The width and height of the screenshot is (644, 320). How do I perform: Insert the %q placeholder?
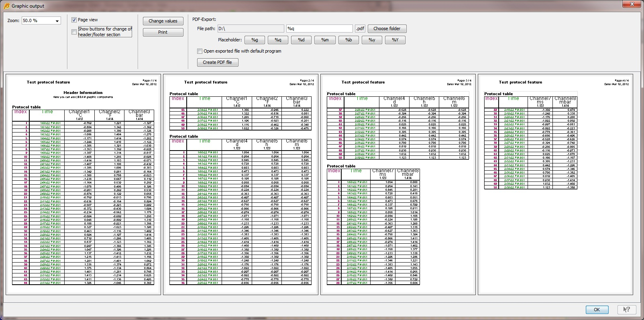(x=278, y=40)
